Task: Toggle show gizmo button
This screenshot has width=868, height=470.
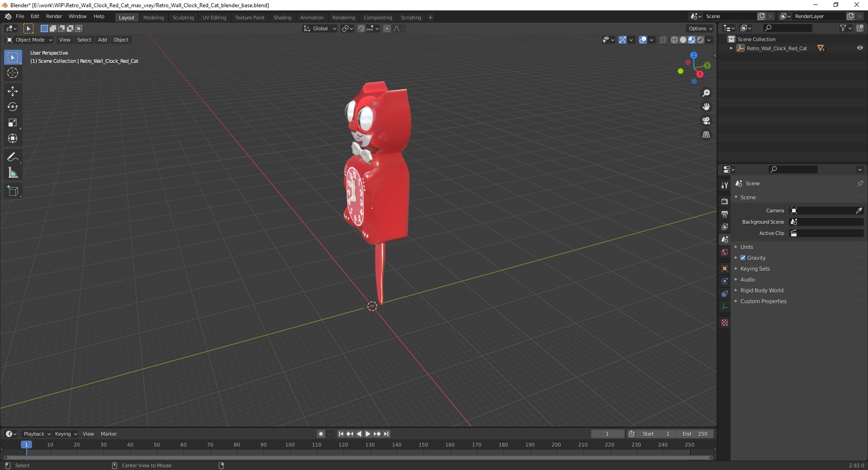Action: [623, 40]
